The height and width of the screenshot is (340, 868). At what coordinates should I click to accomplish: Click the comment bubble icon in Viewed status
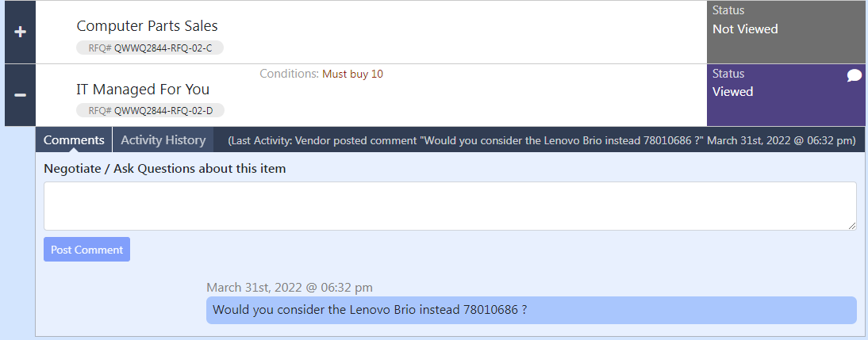coord(855,75)
